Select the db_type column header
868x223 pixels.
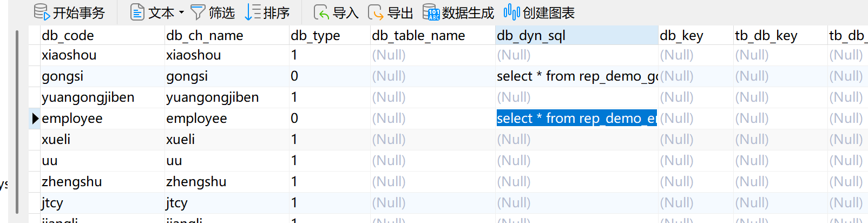(329, 36)
